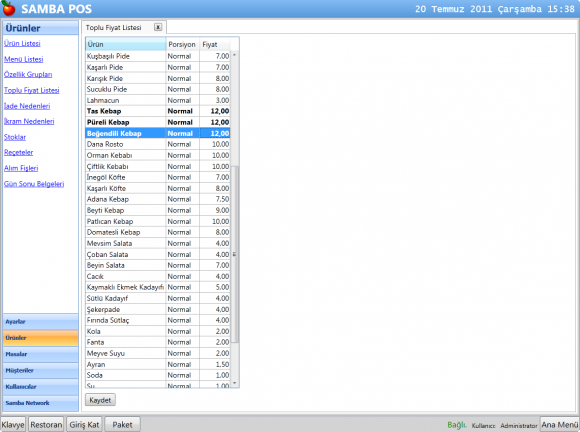This screenshot has width=580, height=432.
Task: Select the Toplu Fiyat Listesi tab
Action: (114, 27)
